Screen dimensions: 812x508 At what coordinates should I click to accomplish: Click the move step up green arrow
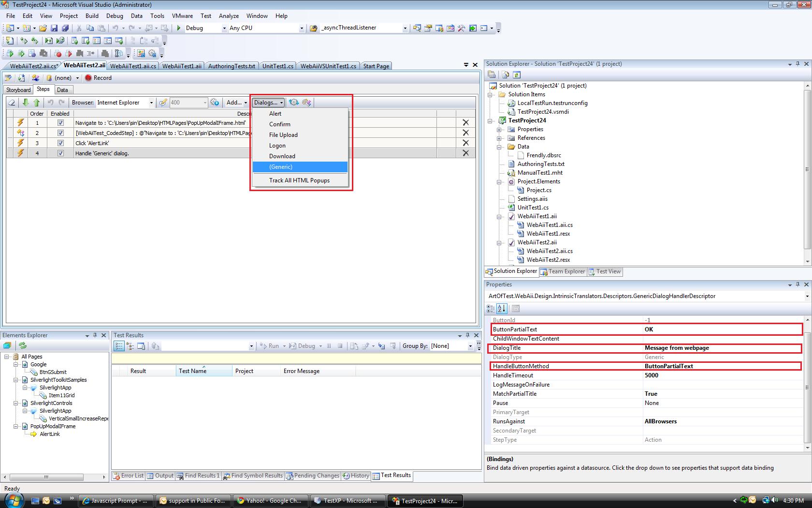tap(36, 103)
